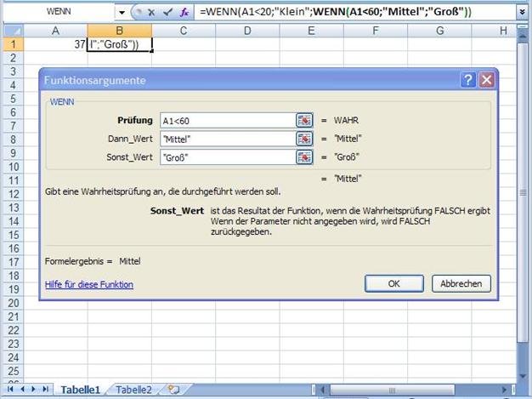
Task: Expand the formula bar with the right-side arrow
Action: [521, 13]
